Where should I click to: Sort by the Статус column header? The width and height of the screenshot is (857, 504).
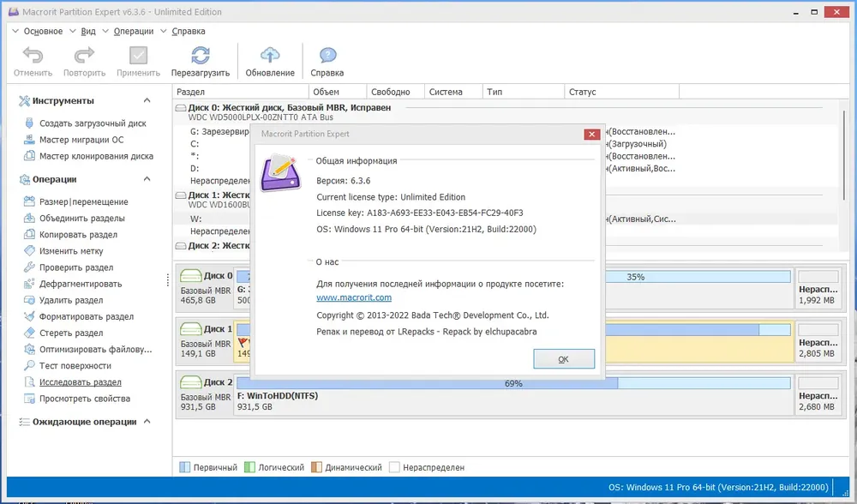point(621,92)
